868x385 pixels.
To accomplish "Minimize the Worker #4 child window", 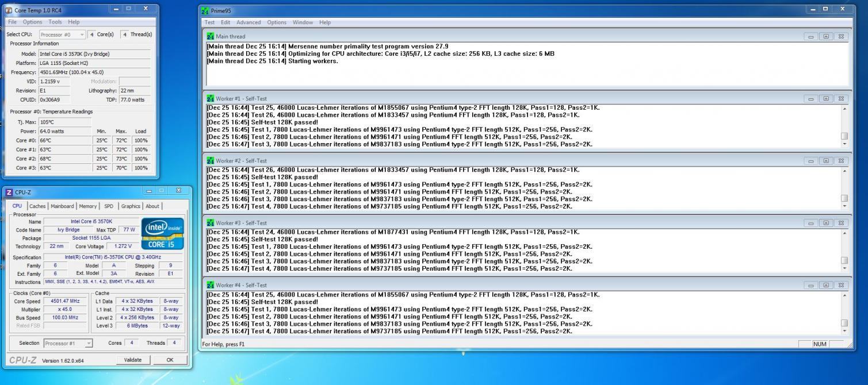I will [x=811, y=285].
